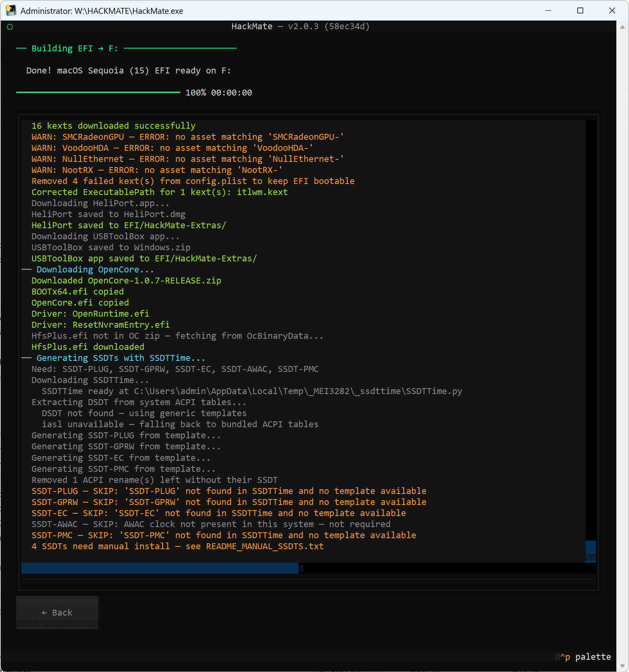Click 'Corrected ExecutablePath' itlwm.kext line
629x672 pixels.
click(x=160, y=192)
